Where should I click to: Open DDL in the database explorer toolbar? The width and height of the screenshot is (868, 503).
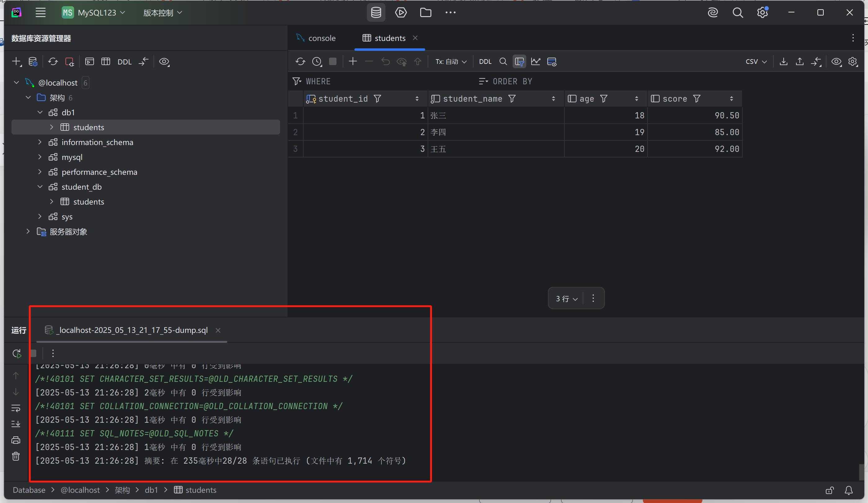coord(124,62)
